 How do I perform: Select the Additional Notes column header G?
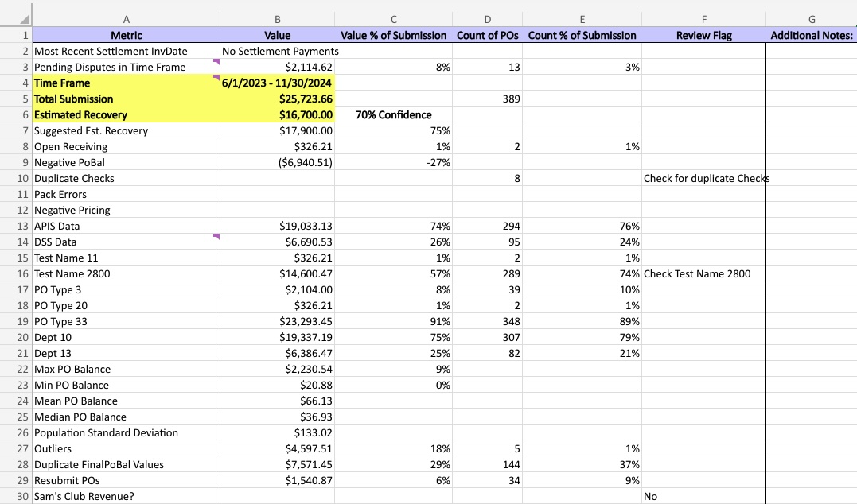[811, 18]
